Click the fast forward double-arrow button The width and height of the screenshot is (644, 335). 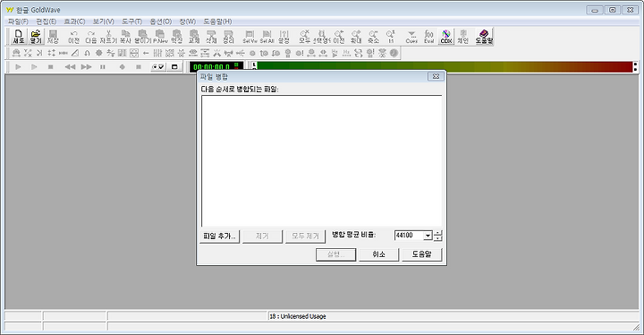click(x=86, y=66)
